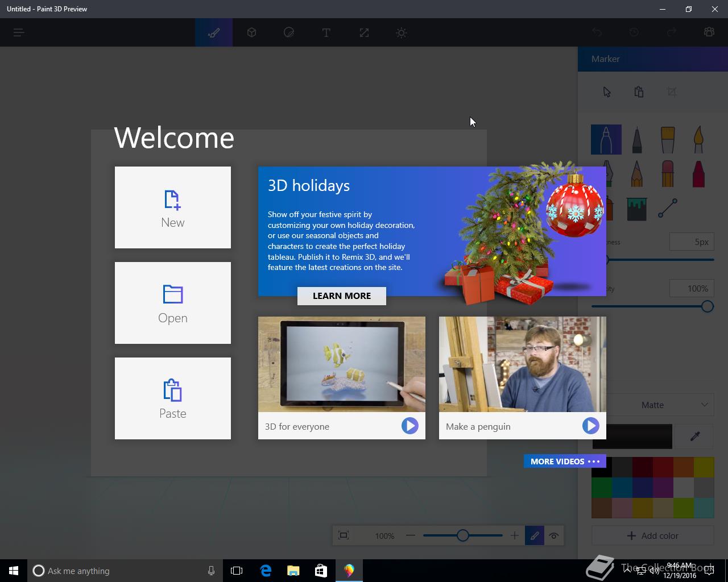Image resolution: width=728 pixels, height=582 pixels.
Task: Open the Stickers tab
Action: 289,32
